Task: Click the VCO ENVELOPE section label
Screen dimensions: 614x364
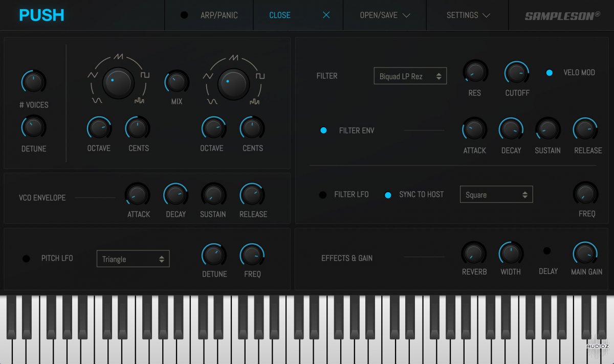Action: click(x=42, y=198)
